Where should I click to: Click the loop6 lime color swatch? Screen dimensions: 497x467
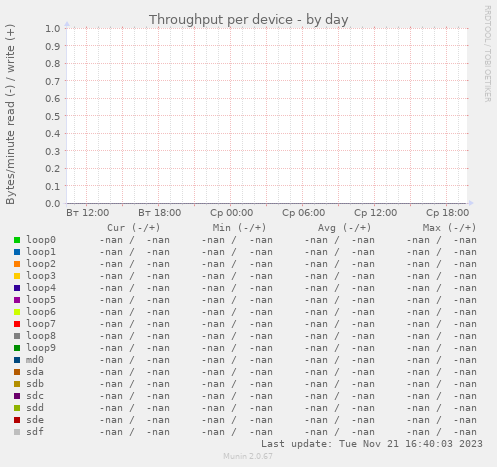[x=17, y=312]
